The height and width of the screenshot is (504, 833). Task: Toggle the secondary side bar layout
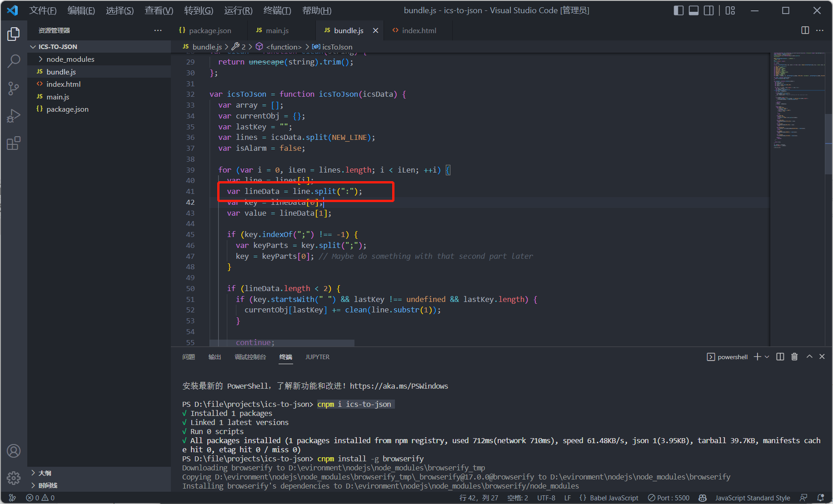coord(708,10)
